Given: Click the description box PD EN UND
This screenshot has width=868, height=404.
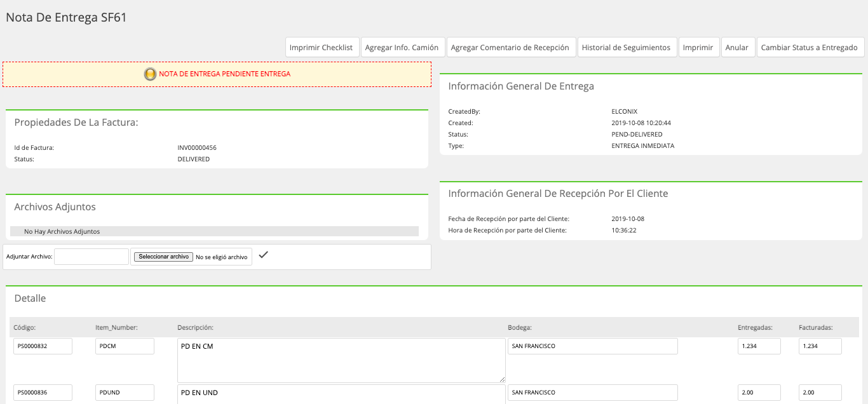Looking at the screenshot, I should [341, 394].
